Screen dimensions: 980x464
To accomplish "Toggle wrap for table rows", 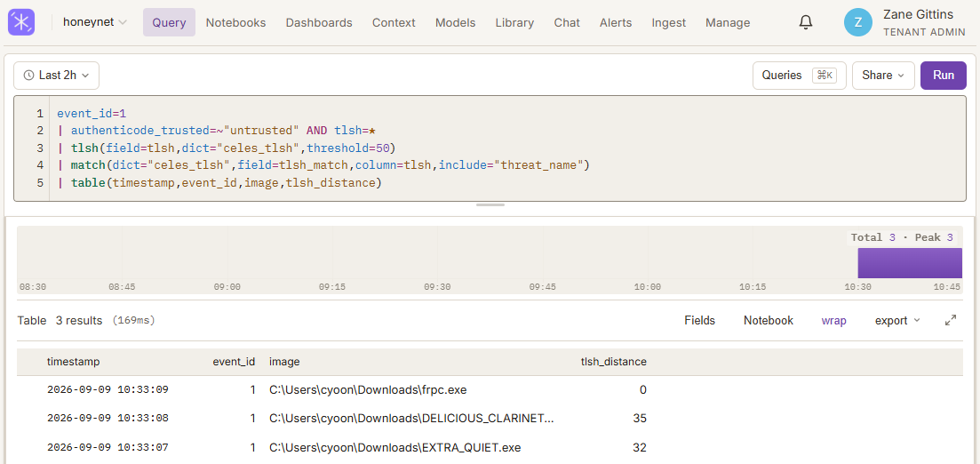I will [x=833, y=320].
